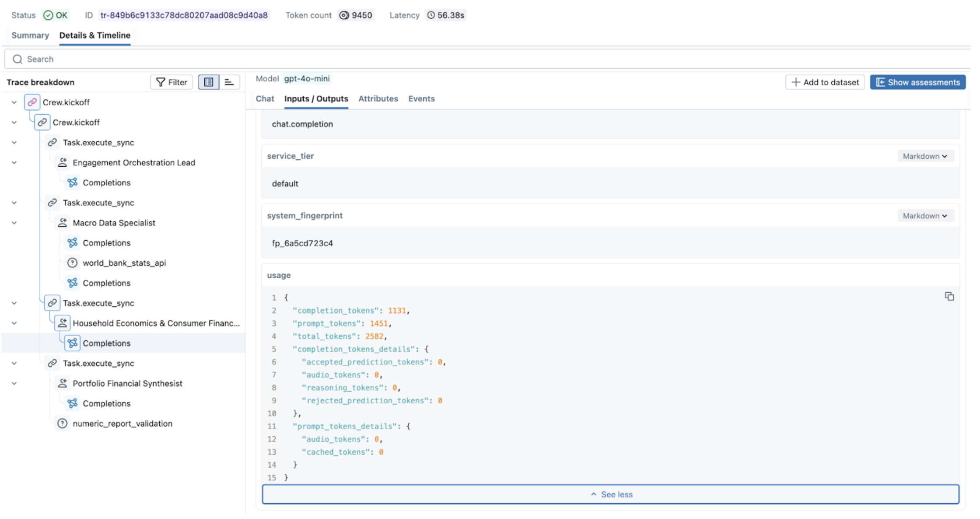Click the gpt-4o-mini model tag

307,79
